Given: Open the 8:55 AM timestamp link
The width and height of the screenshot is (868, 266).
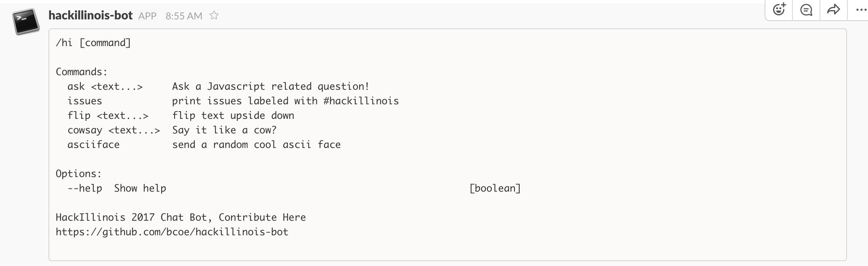Looking at the screenshot, I should pos(184,16).
